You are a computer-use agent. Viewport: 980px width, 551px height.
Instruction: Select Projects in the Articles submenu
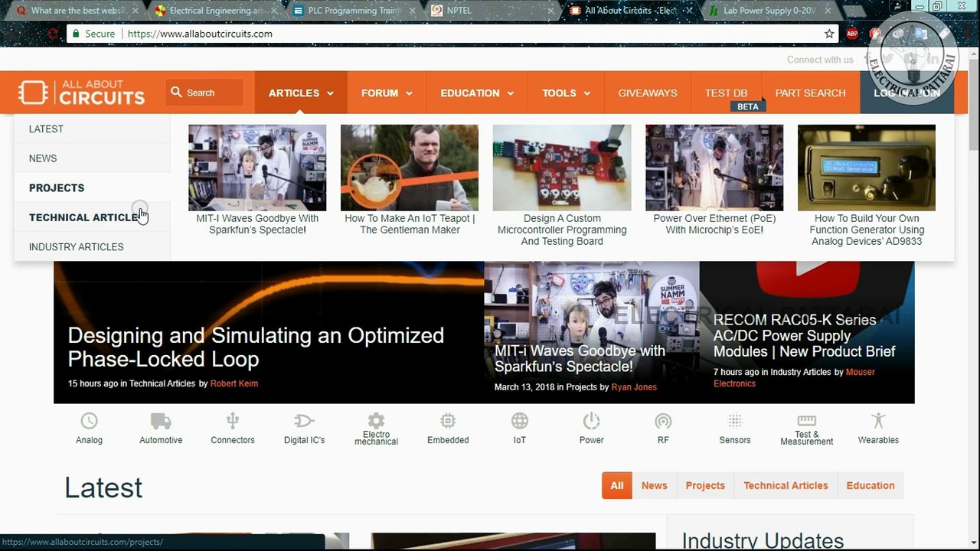(x=92, y=187)
